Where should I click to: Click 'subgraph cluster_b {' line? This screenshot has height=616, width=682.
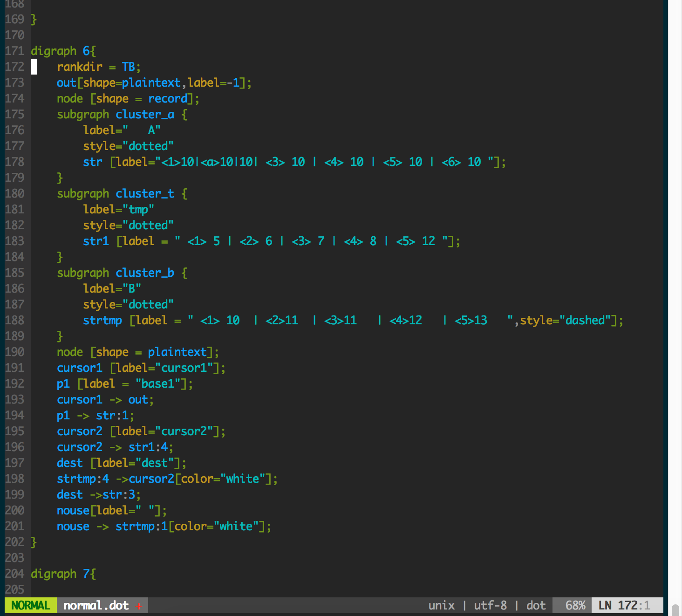pyautogui.click(x=122, y=273)
